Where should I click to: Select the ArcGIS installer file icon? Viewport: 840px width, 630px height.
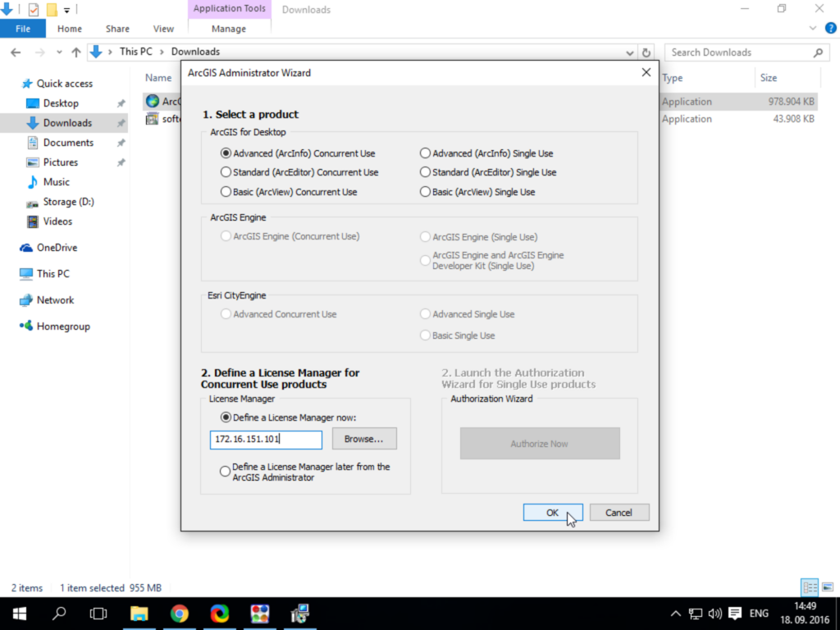[153, 101]
